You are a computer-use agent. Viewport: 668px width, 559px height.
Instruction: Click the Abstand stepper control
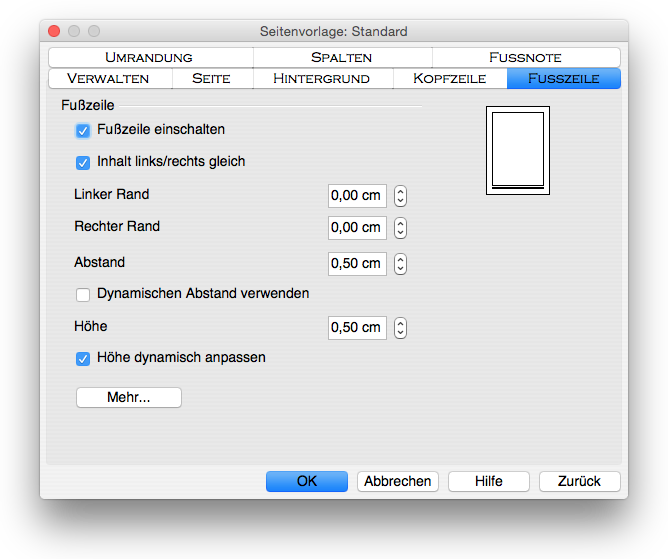click(400, 264)
